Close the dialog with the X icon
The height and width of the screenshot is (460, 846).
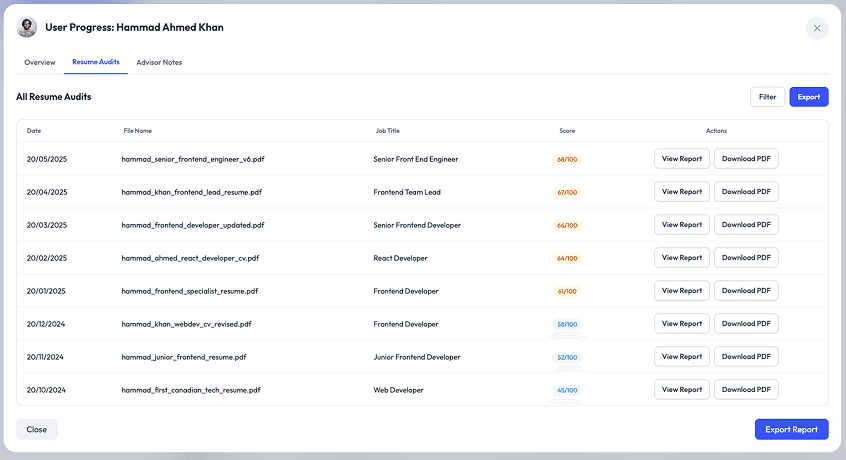[x=817, y=28]
